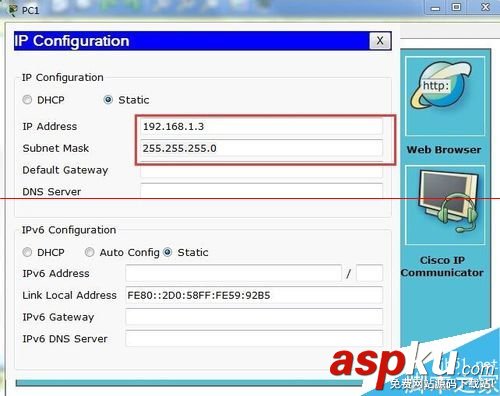500x396 pixels.
Task: Focus the DNS Server input field
Action: [x=261, y=191]
